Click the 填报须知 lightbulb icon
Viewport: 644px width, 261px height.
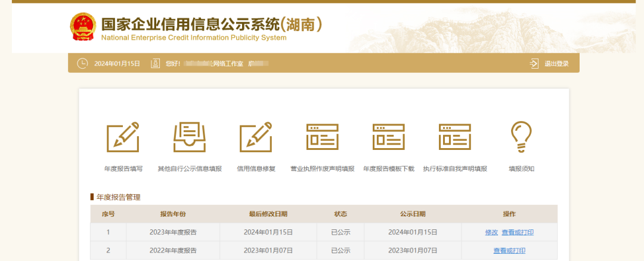521,137
